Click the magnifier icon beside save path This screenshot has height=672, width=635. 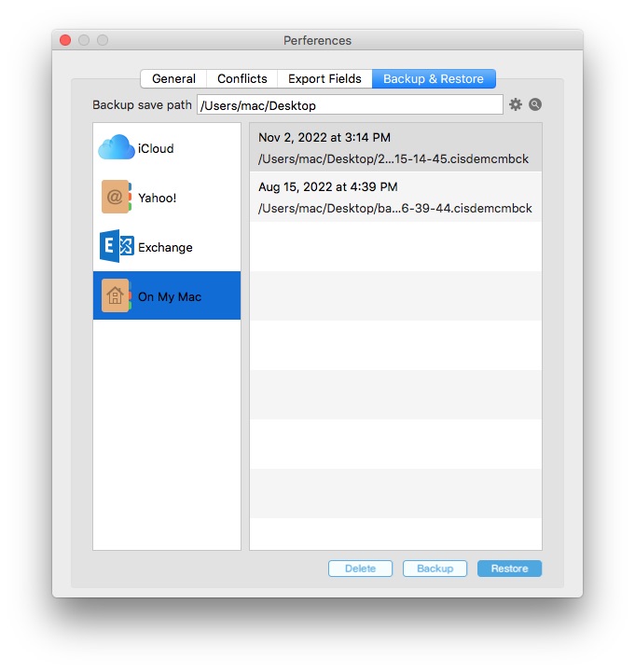pos(535,105)
